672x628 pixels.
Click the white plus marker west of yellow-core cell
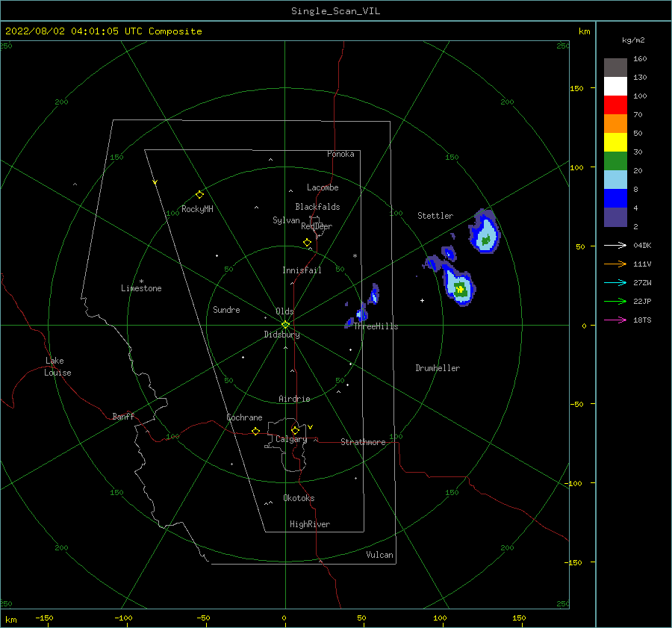[x=422, y=300]
